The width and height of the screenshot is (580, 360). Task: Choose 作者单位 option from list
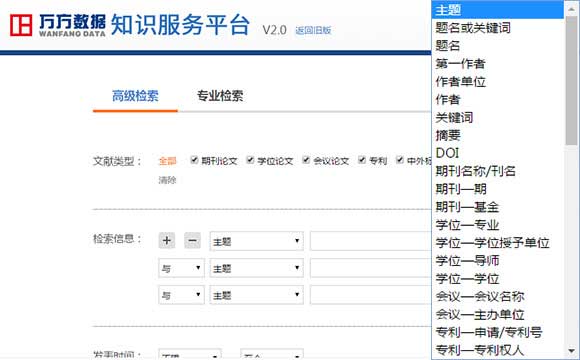pos(498,81)
